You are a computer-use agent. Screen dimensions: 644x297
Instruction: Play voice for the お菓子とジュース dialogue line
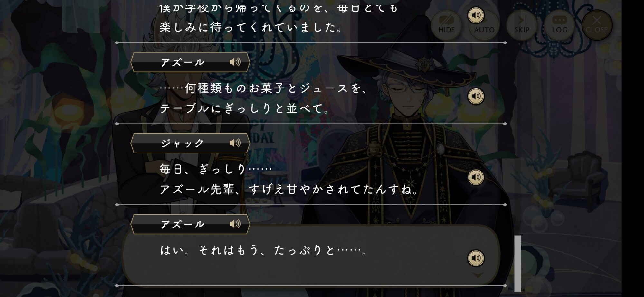click(476, 96)
